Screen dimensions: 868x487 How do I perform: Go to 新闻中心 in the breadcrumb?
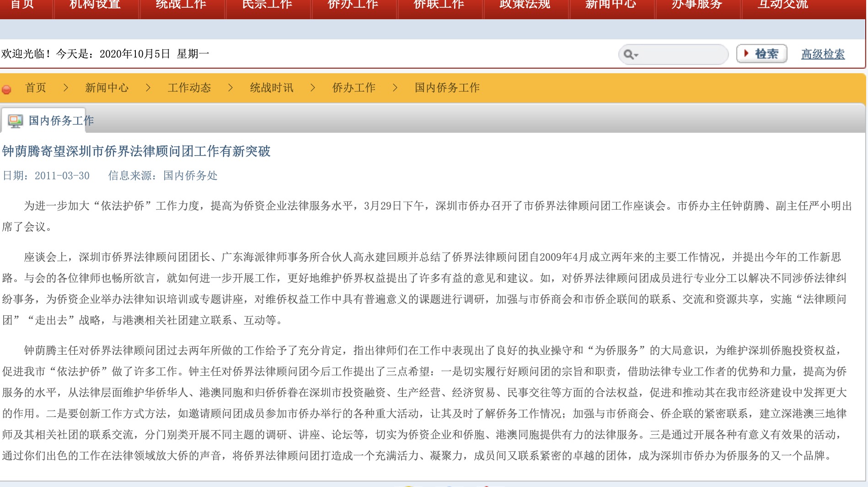(x=107, y=87)
